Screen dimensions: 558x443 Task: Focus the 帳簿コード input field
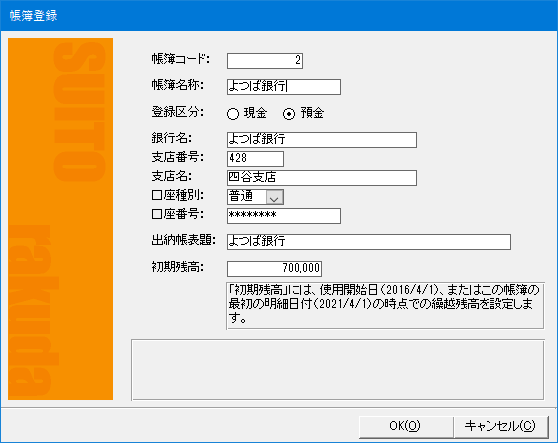point(265,60)
